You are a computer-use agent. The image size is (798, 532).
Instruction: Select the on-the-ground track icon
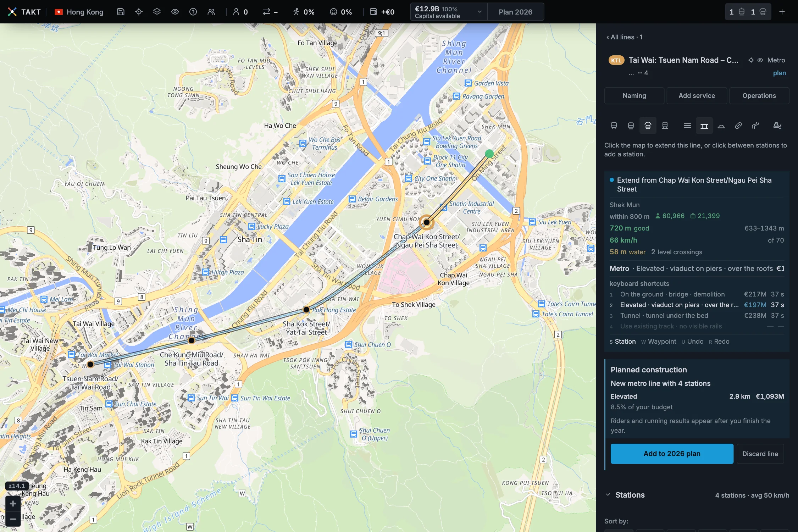tap(687, 126)
